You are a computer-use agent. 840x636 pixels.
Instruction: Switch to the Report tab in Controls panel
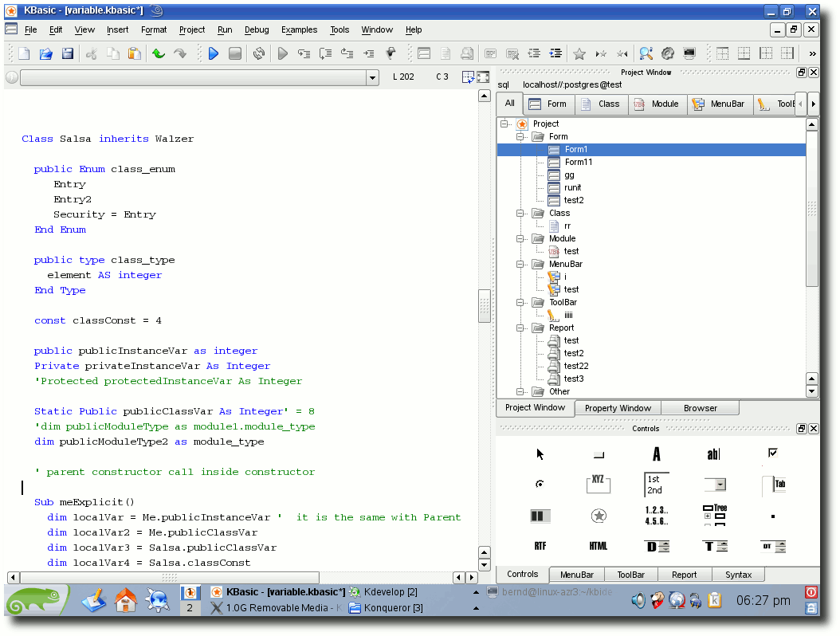point(684,575)
